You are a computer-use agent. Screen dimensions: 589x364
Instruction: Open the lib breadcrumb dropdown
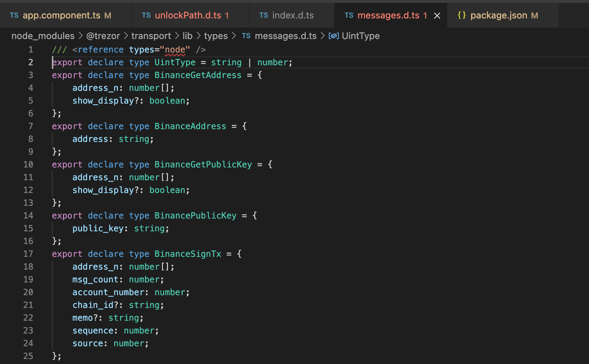(188, 36)
